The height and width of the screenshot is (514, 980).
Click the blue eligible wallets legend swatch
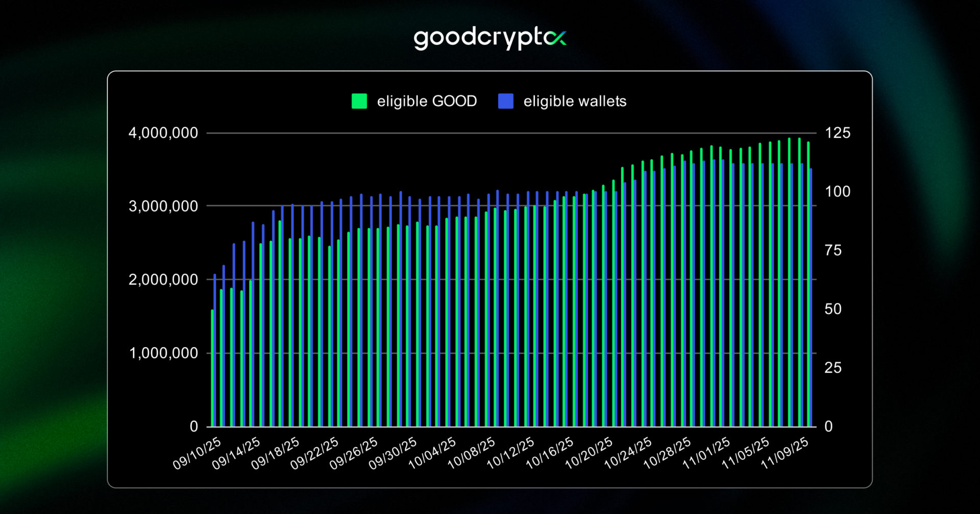click(x=505, y=101)
